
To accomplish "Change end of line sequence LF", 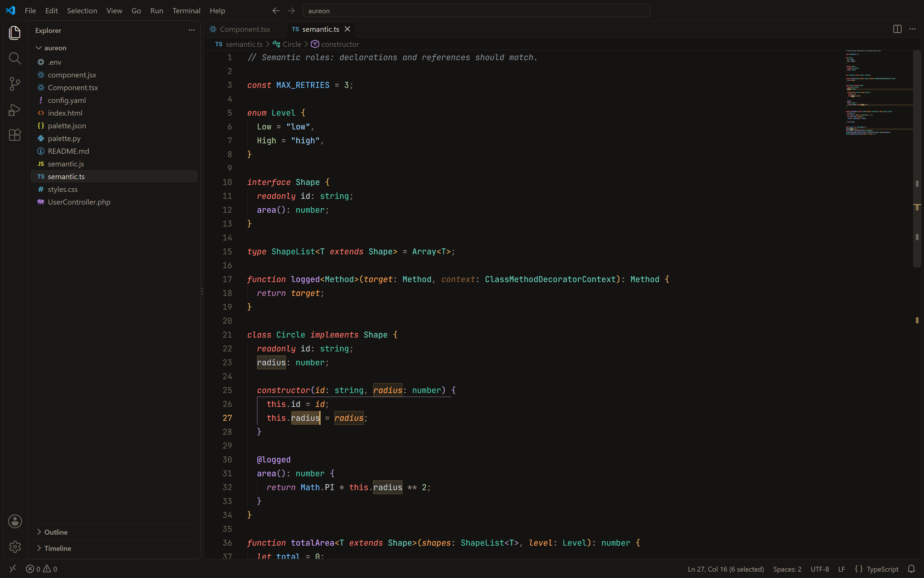I will pyautogui.click(x=841, y=569).
